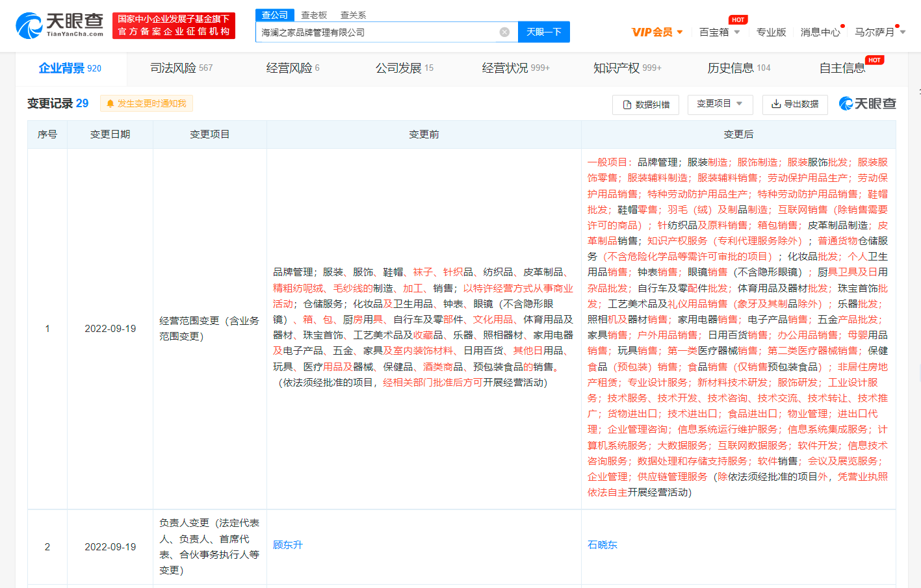Image resolution: width=921 pixels, height=588 pixels.
Task: Click the 天眼一下 search button
Action: [x=544, y=32]
